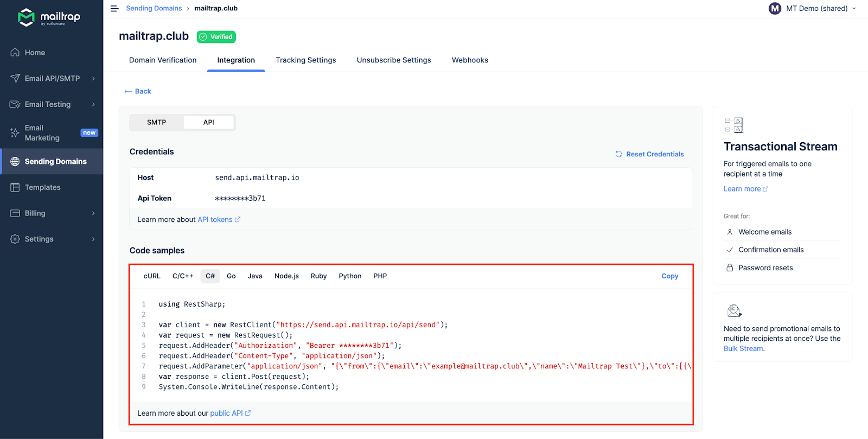This screenshot has width=868, height=439.
Task: Select the Python code sample tab
Action: pos(350,276)
